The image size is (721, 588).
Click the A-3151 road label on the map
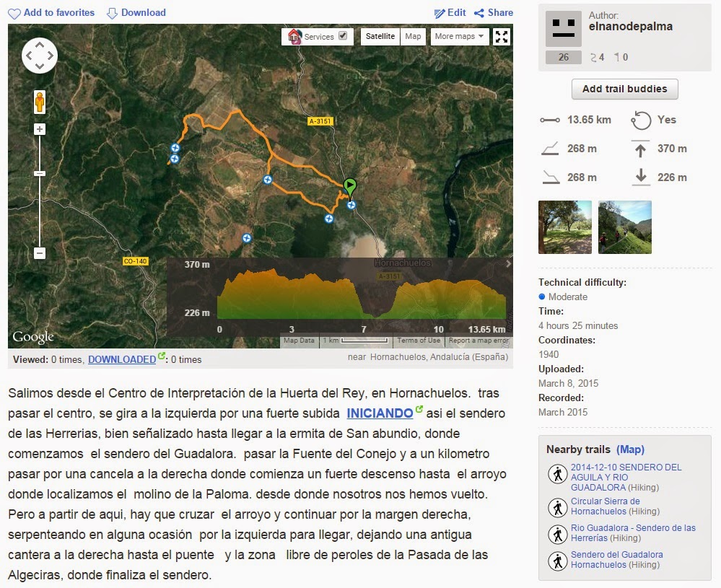320,121
